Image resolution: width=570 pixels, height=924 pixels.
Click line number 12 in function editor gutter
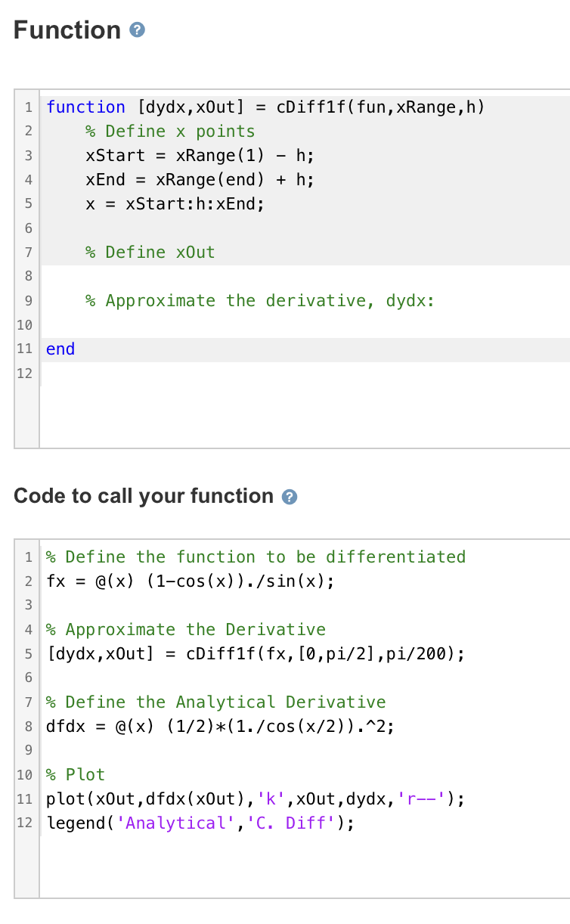24,374
